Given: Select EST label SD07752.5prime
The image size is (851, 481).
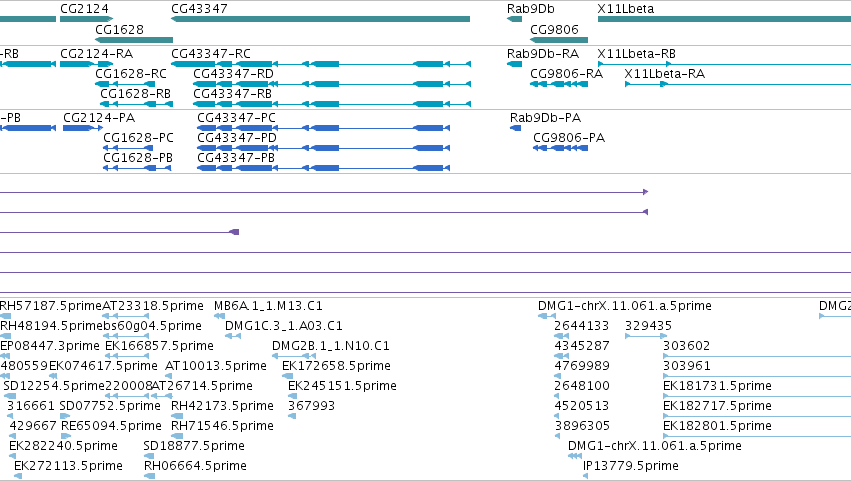Looking at the screenshot, I should coord(110,406).
